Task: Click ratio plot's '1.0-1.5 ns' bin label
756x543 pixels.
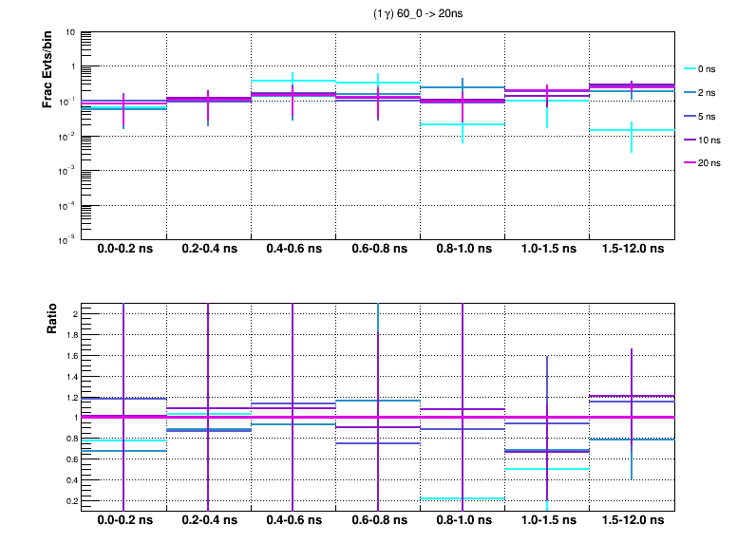Action: [x=547, y=521]
